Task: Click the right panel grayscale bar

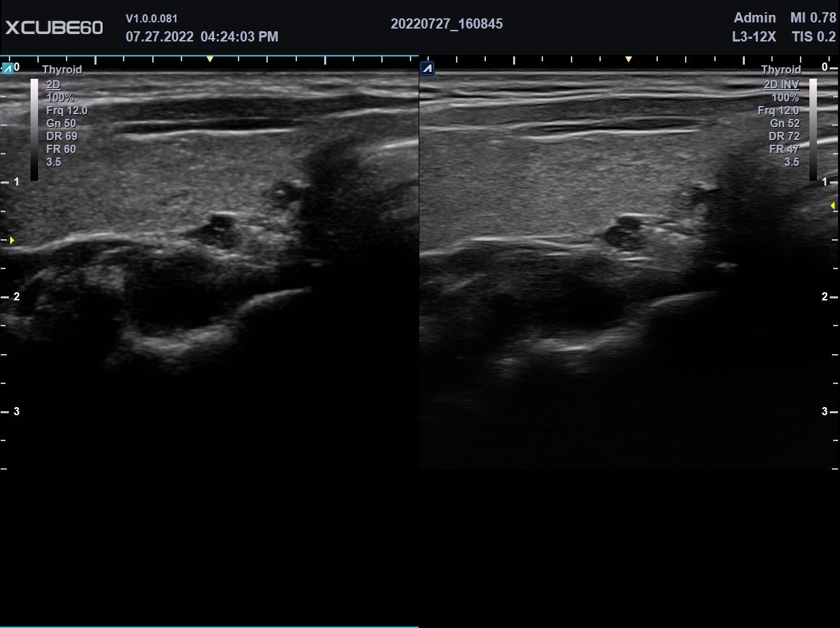Action: tap(813, 130)
